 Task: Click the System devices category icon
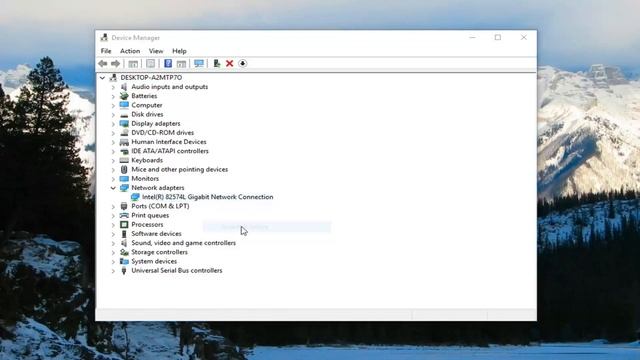pyautogui.click(x=124, y=261)
